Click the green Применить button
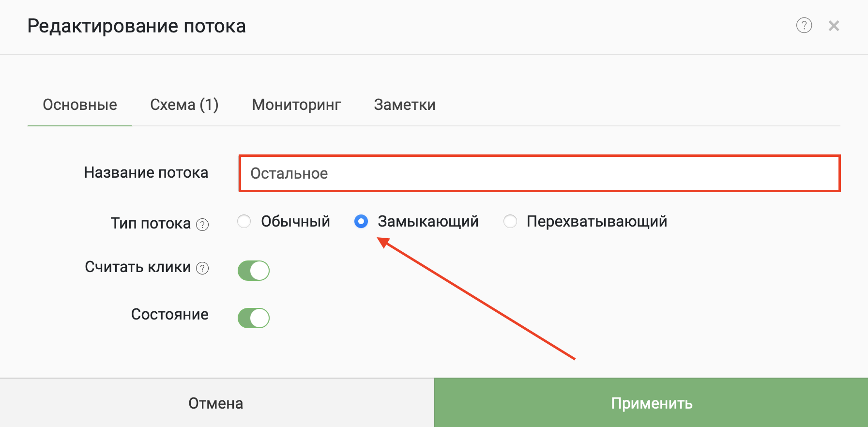This screenshot has width=868, height=427. (x=651, y=403)
